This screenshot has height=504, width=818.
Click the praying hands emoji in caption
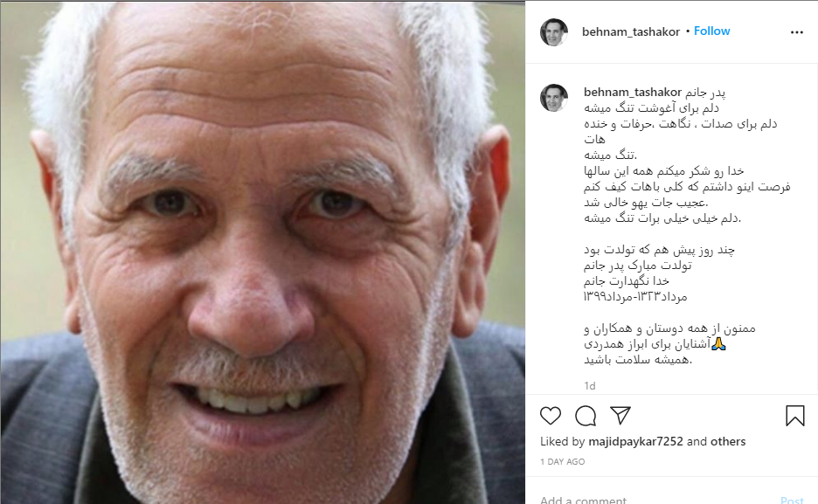click(x=718, y=344)
